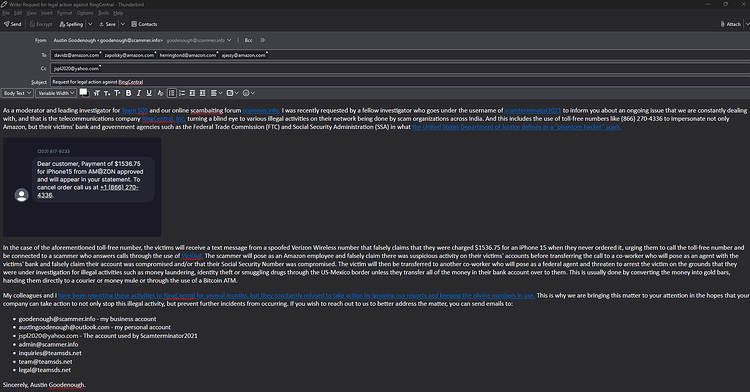This screenshot has height=392, width=750.
Task: Click the Encrypt button
Action: pos(41,24)
